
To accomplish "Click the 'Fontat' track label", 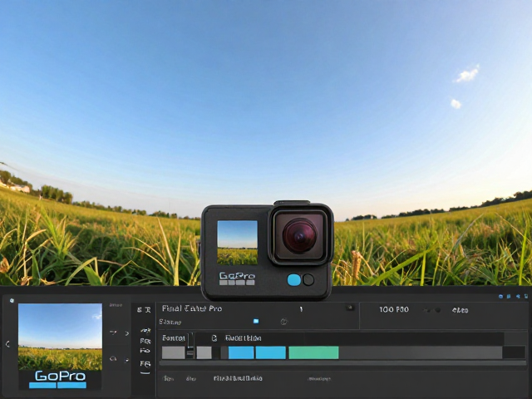I will [174, 338].
